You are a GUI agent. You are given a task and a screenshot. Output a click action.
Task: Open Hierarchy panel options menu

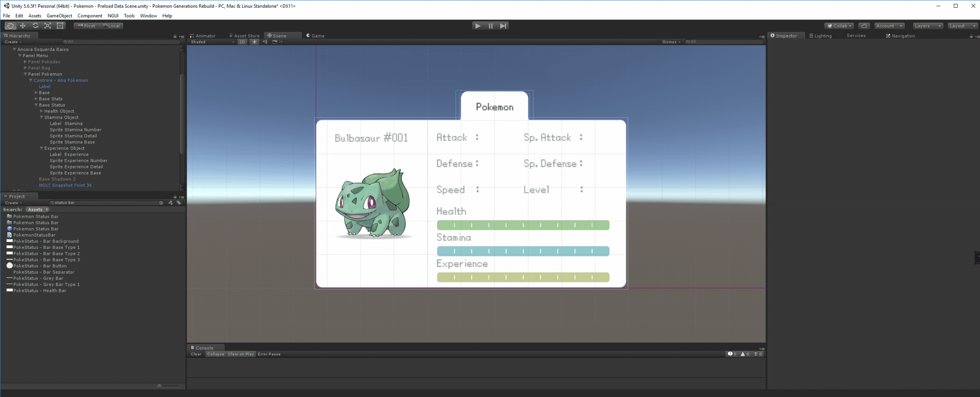(181, 36)
